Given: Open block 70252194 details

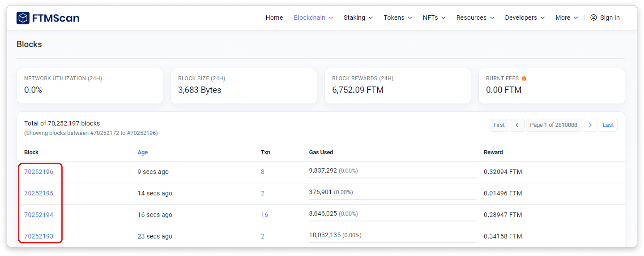Looking at the screenshot, I should (x=39, y=215).
